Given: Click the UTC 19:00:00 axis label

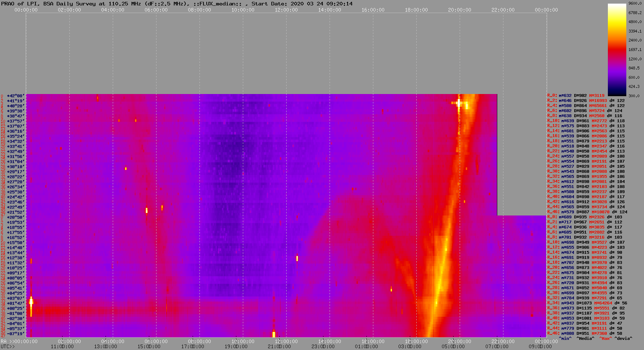Looking at the screenshot, I should pos(236,347).
